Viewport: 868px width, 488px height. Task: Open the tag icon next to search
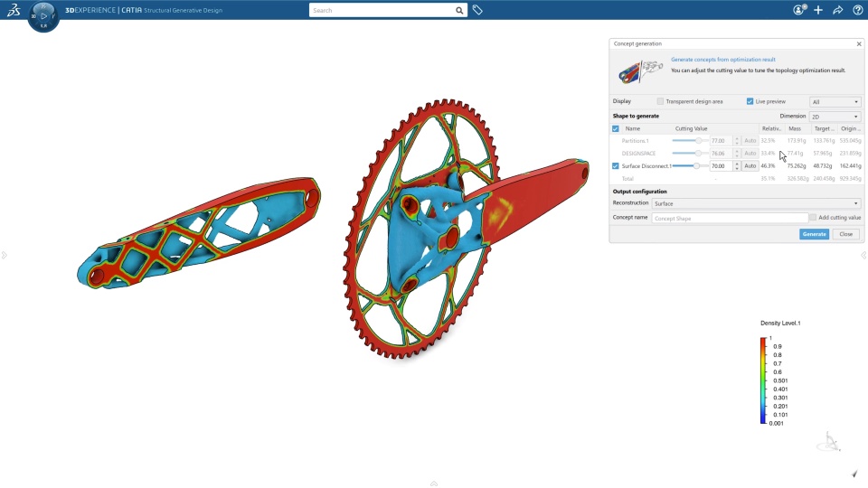click(477, 10)
